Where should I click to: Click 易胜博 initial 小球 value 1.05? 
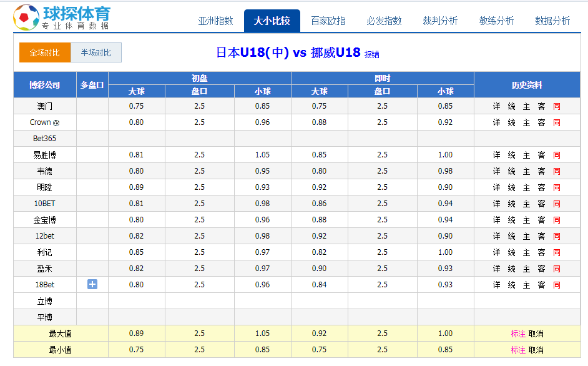tap(263, 155)
